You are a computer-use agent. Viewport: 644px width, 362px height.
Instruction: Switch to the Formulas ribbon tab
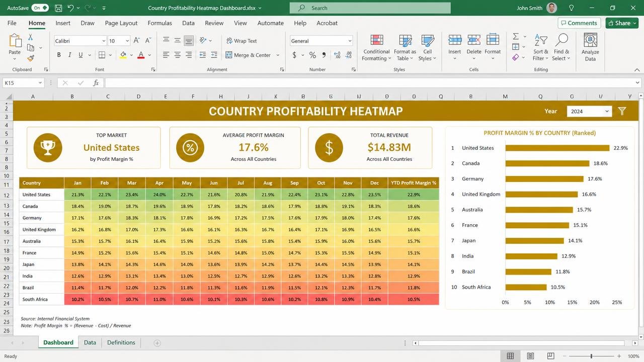click(159, 23)
